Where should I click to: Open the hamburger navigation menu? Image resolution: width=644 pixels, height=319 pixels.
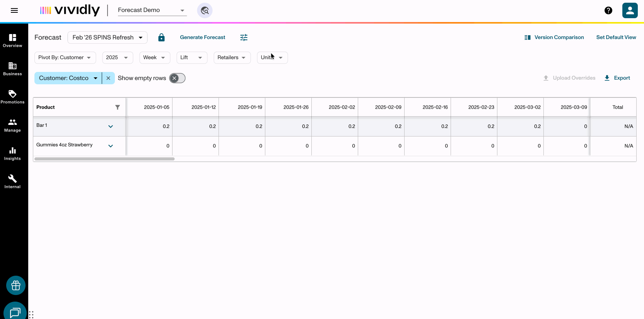pyautogui.click(x=14, y=10)
